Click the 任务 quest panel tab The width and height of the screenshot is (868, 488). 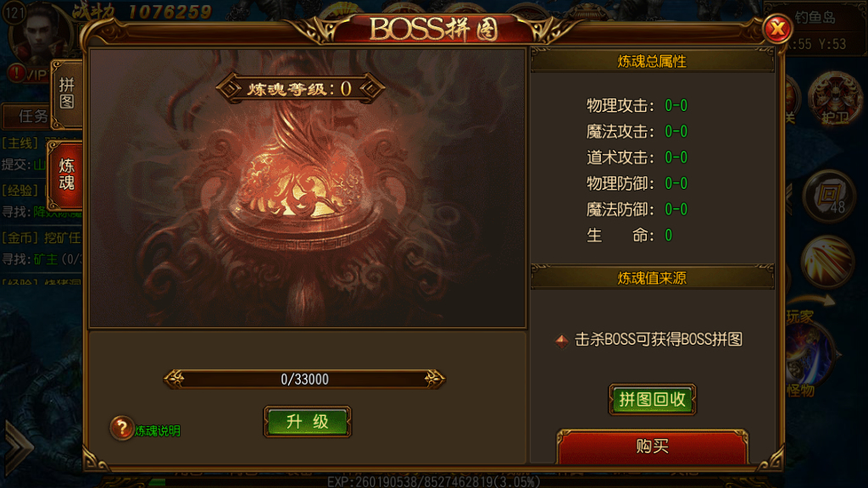click(x=32, y=115)
